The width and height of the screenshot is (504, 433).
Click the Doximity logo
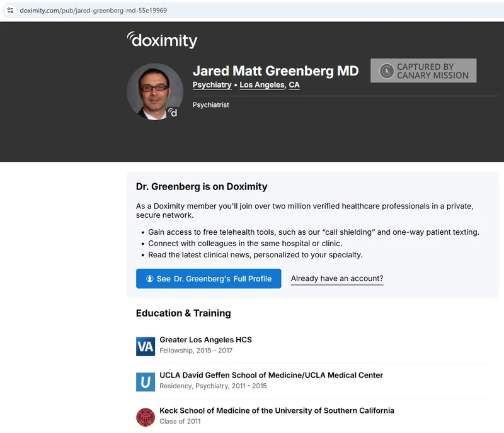162,40
